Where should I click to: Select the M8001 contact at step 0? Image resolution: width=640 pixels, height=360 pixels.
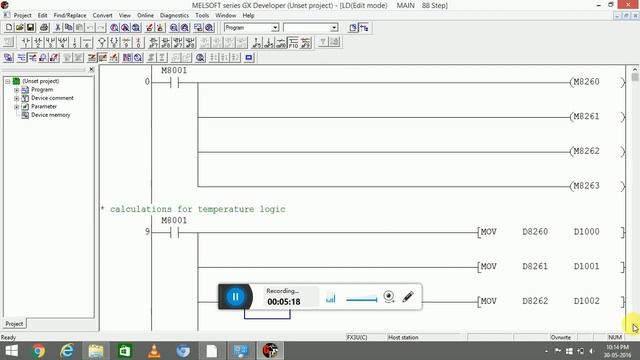(x=174, y=82)
